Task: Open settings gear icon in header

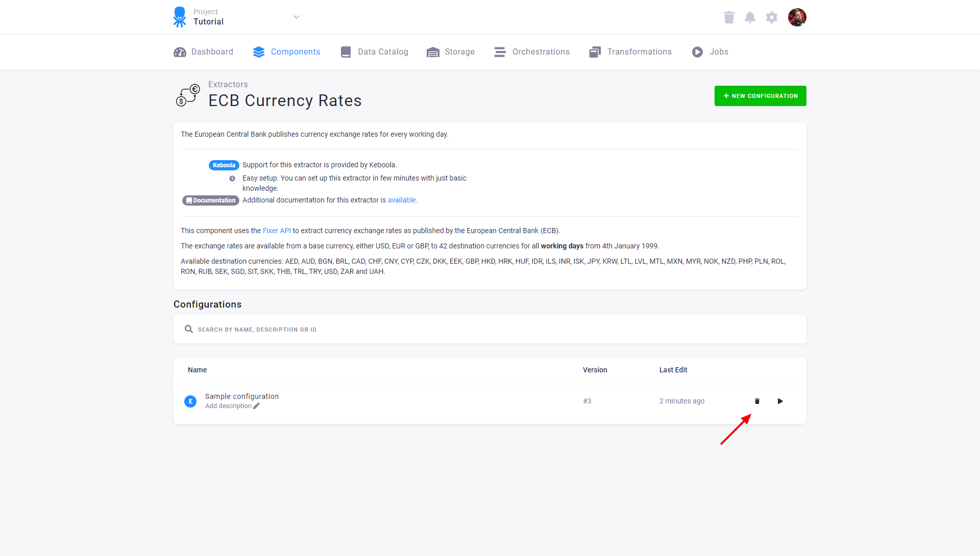Action: 772,17
